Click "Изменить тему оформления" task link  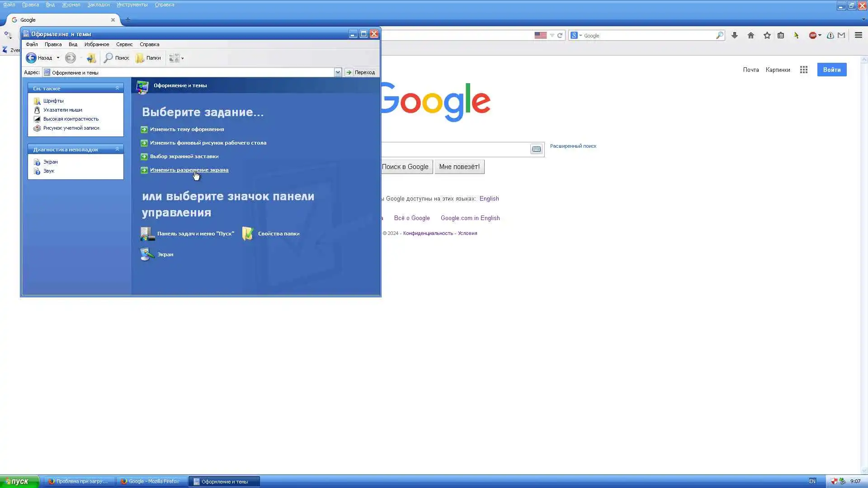point(187,129)
